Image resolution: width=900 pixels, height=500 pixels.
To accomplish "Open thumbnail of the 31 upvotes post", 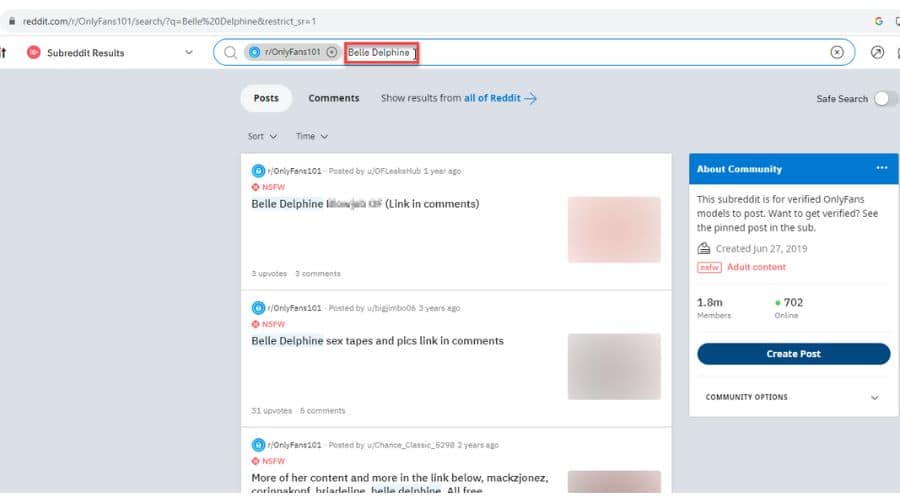I will [614, 367].
